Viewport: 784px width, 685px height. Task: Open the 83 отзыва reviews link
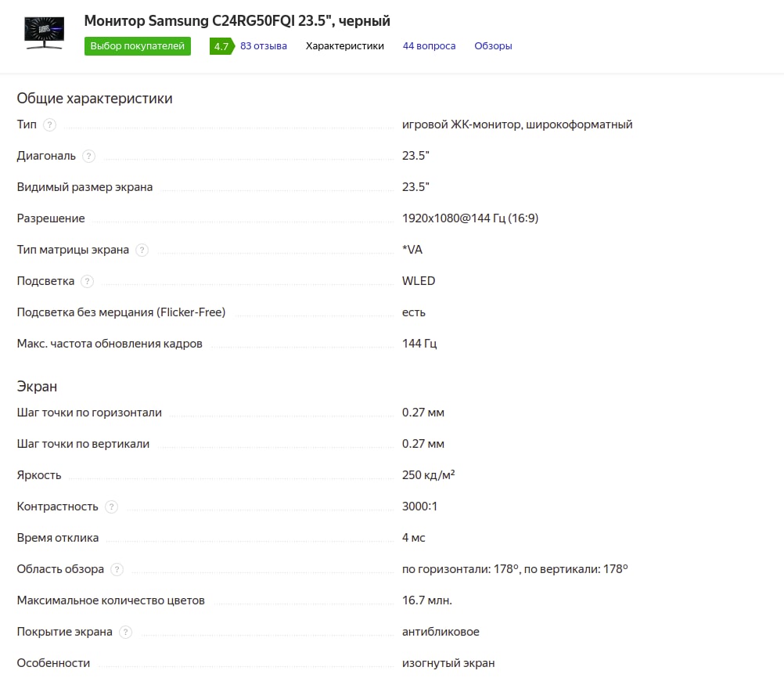(x=264, y=46)
